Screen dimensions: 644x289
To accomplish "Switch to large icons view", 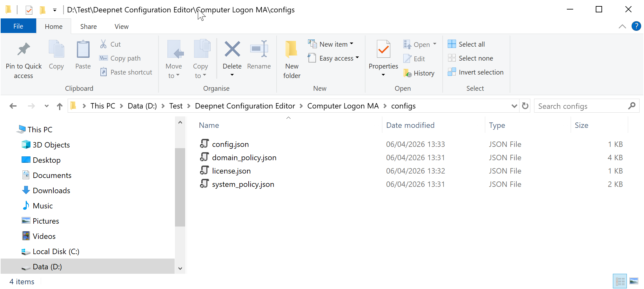I will pos(634,281).
